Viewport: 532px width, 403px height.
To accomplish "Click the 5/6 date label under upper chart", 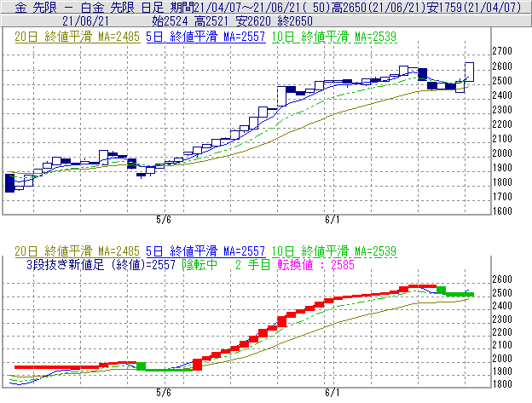I will [x=164, y=220].
